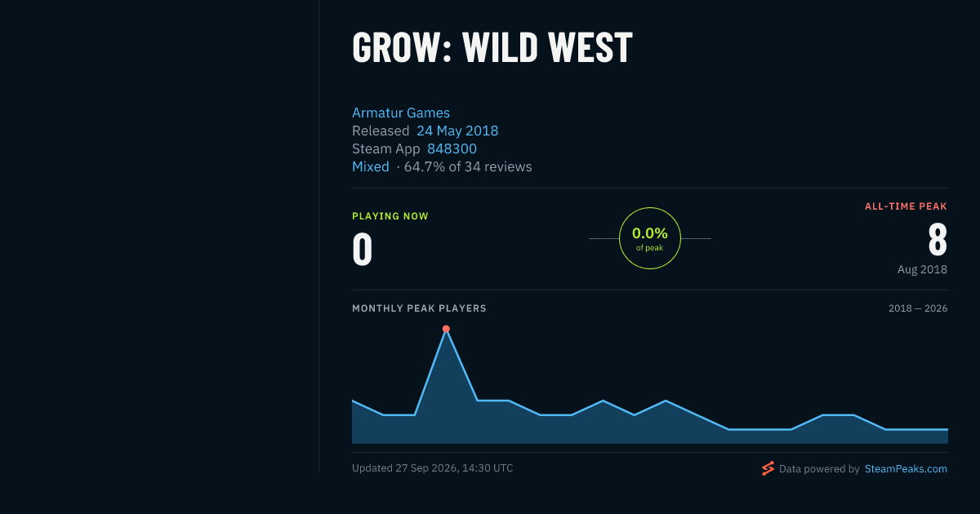Open the Armatur Games developer link
This screenshot has width=980, height=514.
click(x=401, y=113)
